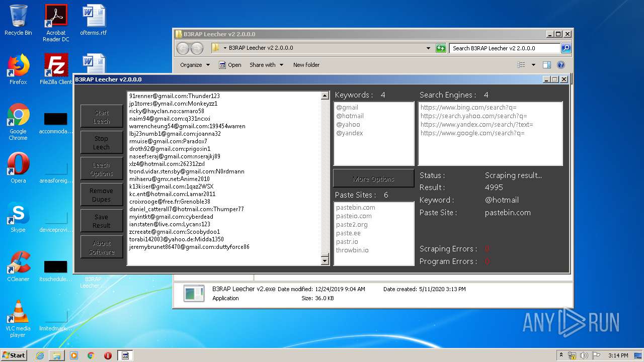Open the Explorer address bar history dropdown

coord(428,48)
